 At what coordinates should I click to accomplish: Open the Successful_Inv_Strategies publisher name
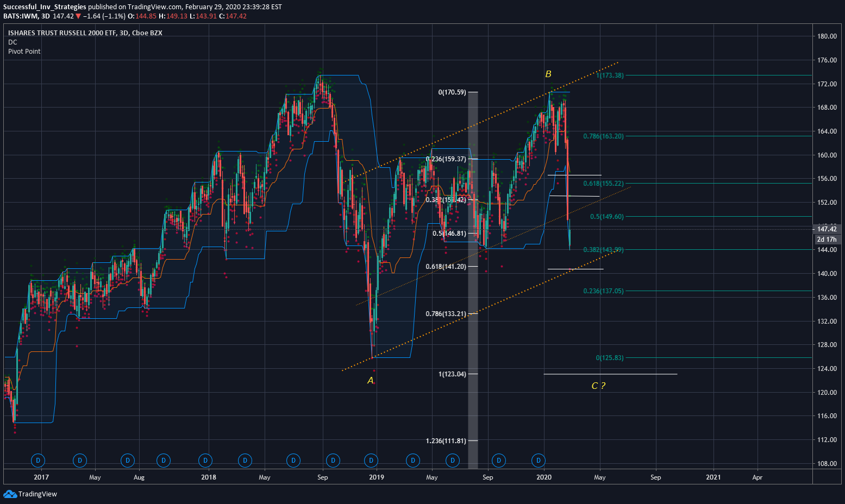point(45,7)
